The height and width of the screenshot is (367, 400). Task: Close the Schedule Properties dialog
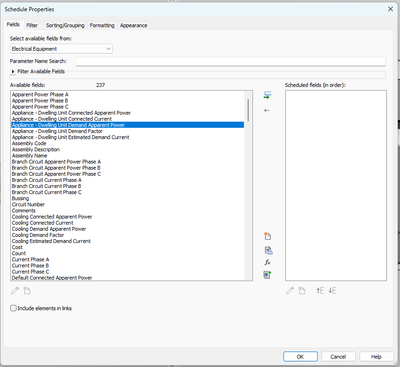(390, 9)
